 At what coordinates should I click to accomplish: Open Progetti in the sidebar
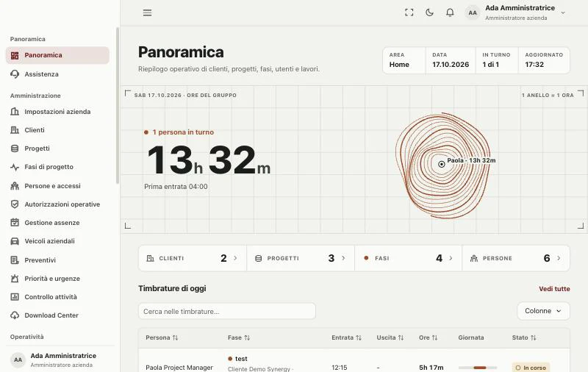[x=57, y=149]
